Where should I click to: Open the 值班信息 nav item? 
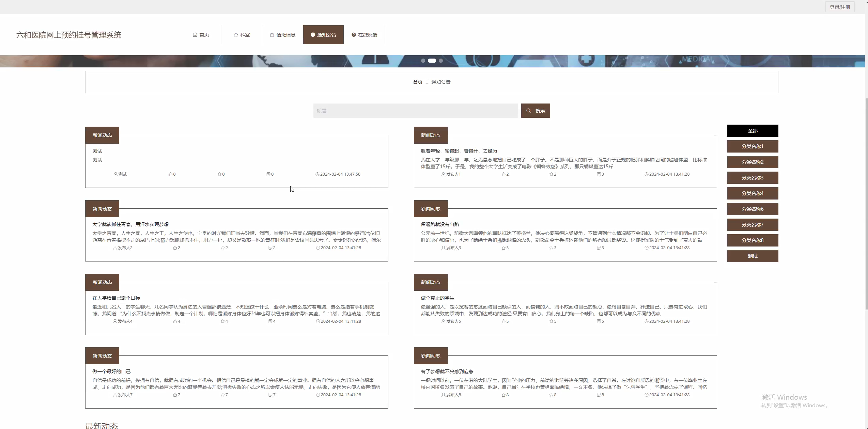coord(282,35)
